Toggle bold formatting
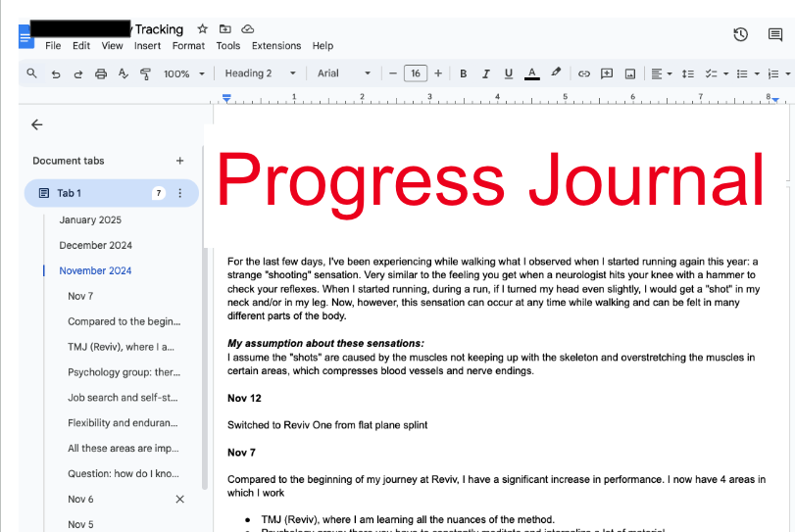The height and width of the screenshot is (532, 795). coord(463,73)
